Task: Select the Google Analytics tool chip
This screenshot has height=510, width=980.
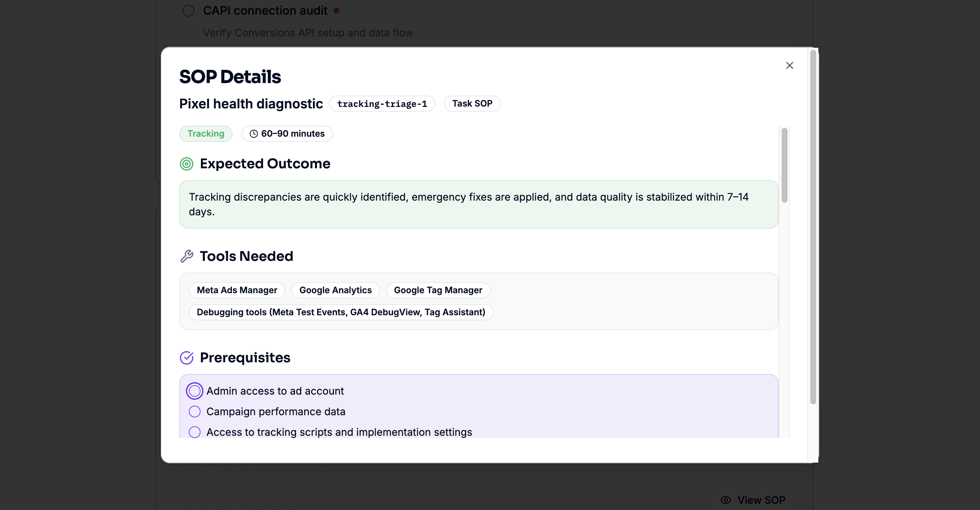Action: tap(335, 290)
